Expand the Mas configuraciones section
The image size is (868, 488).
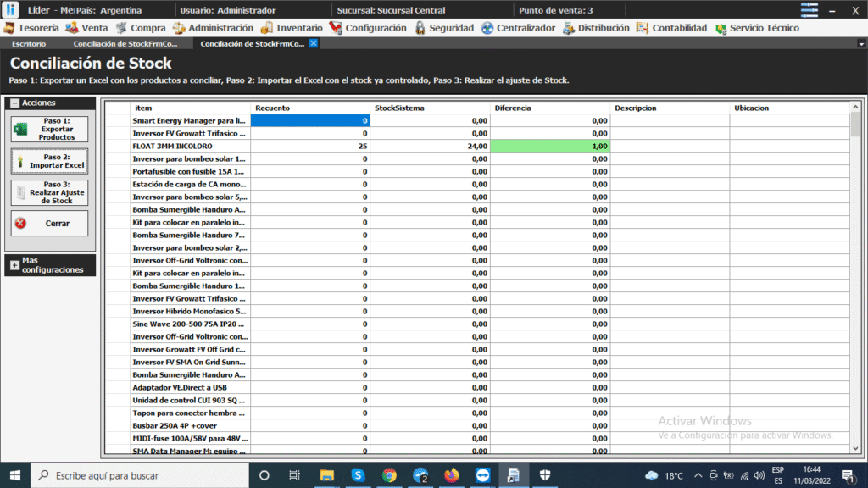[14, 265]
